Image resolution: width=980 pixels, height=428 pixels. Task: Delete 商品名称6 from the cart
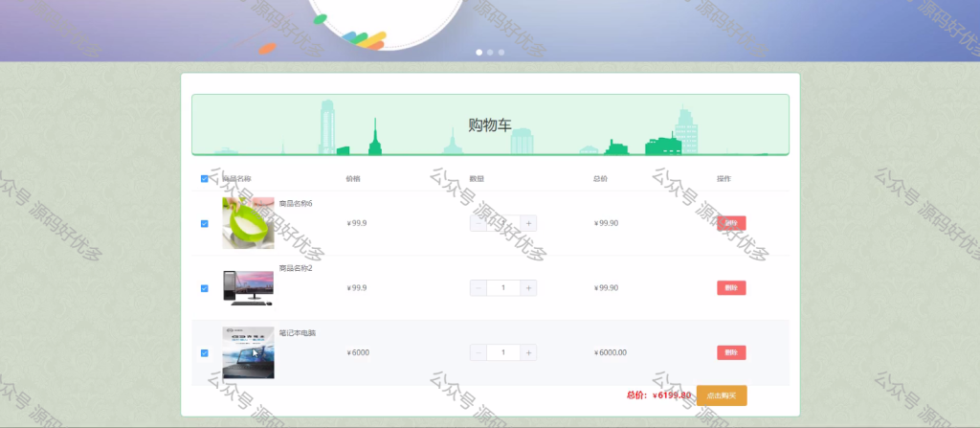pyautogui.click(x=731, y=223)
